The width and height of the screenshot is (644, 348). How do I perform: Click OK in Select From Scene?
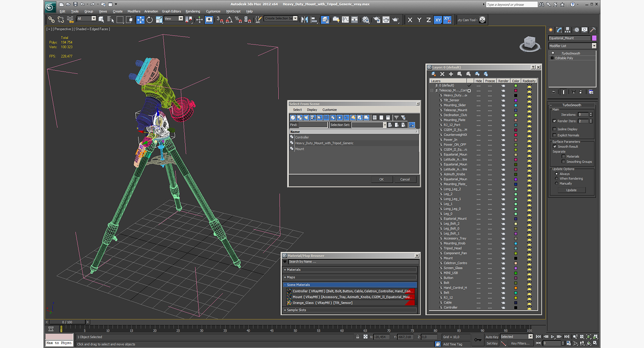[381, 179]
